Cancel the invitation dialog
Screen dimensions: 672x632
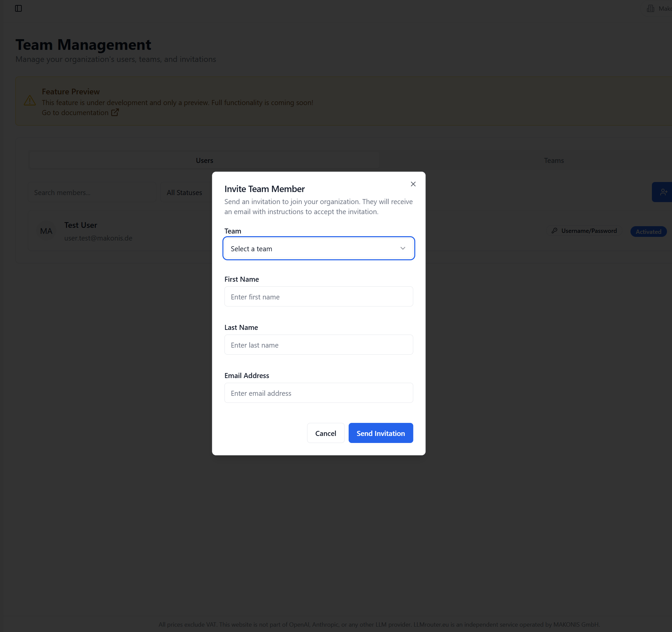325,433
